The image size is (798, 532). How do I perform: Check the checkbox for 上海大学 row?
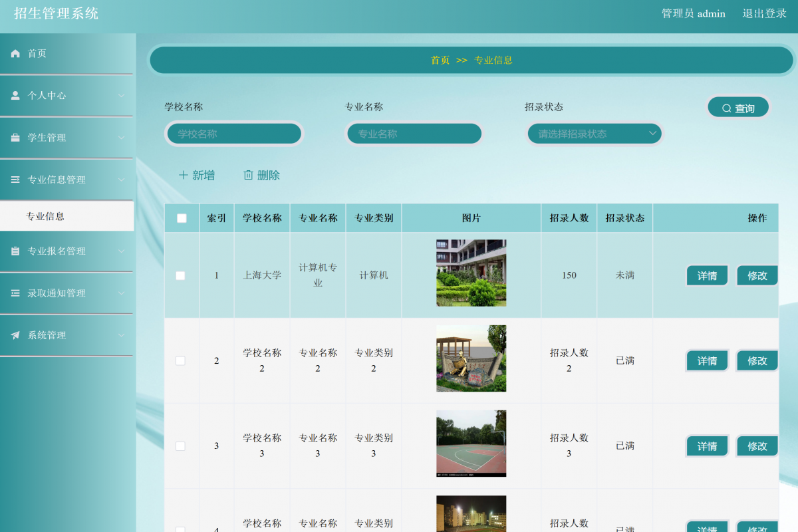click(182, 275)
